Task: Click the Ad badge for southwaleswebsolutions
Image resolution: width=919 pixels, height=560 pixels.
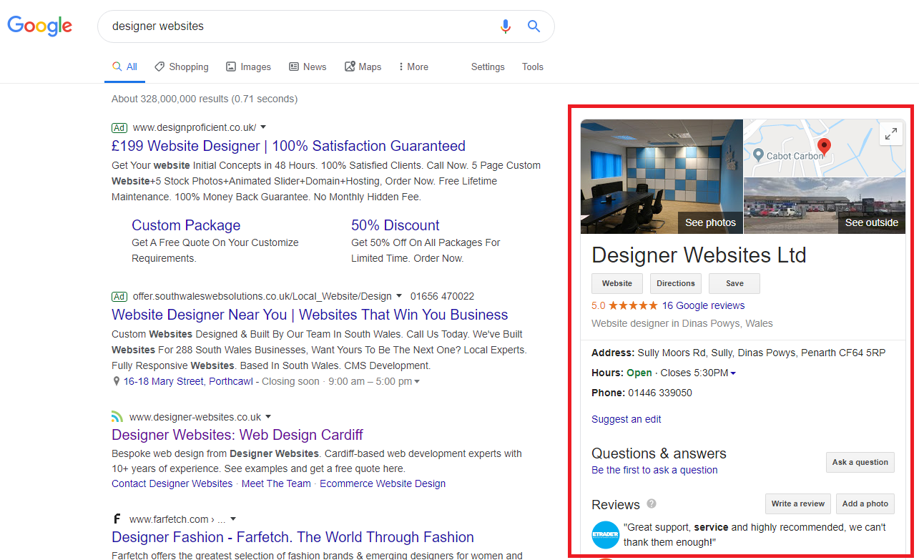Action: pos(119,297)
